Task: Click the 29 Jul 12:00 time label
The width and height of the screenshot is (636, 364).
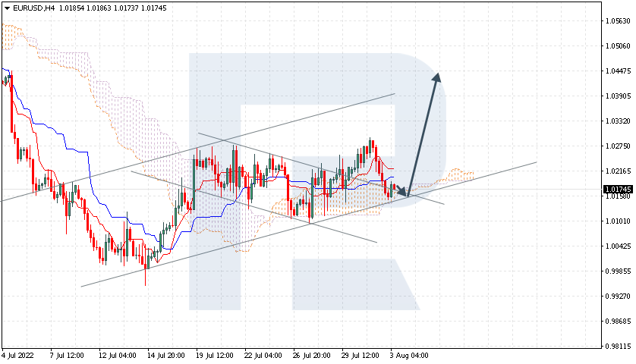Action: (x=361, y=356)
